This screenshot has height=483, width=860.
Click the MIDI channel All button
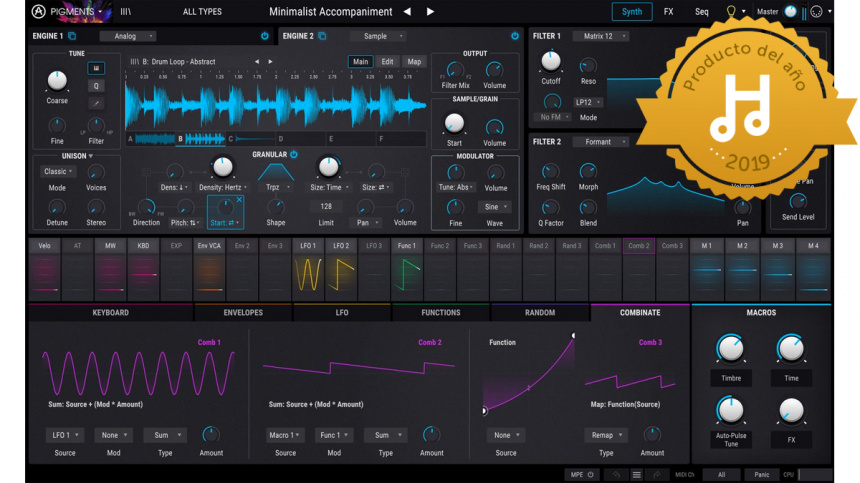[x=721, y=475]
